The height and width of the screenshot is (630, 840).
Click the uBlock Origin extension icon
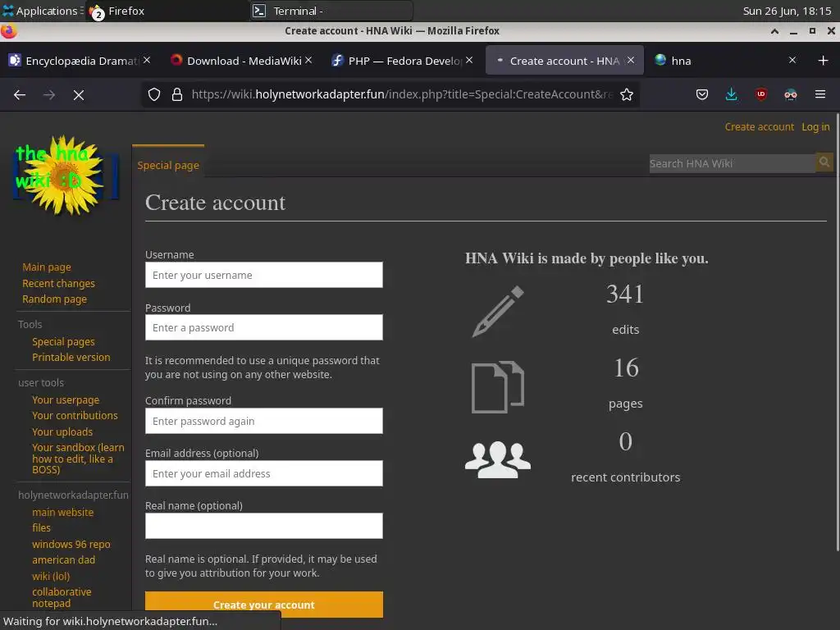tap(760, 95)
